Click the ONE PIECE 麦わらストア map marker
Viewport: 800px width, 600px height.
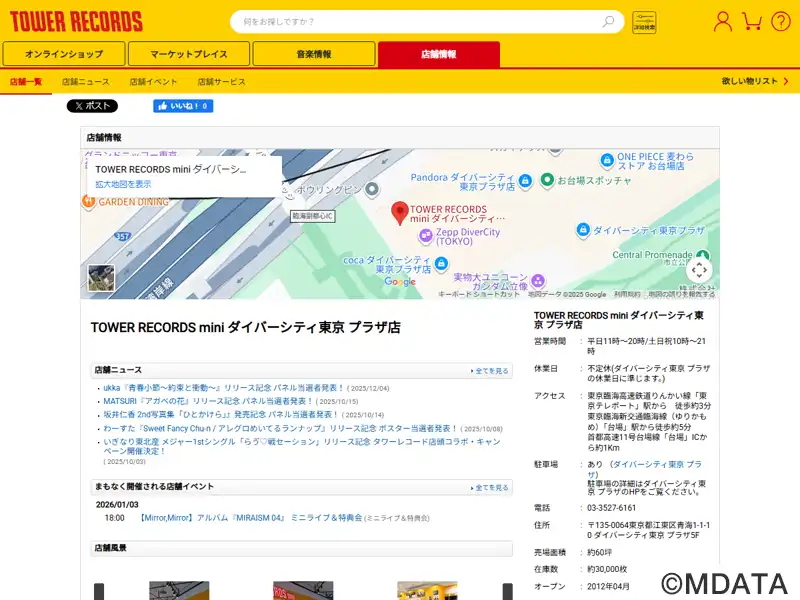pyautogui.click(x=607, y=160)
